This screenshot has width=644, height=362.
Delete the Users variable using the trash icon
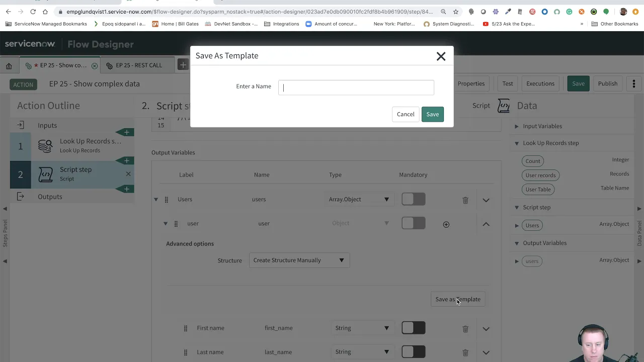(x=465, y=200)
